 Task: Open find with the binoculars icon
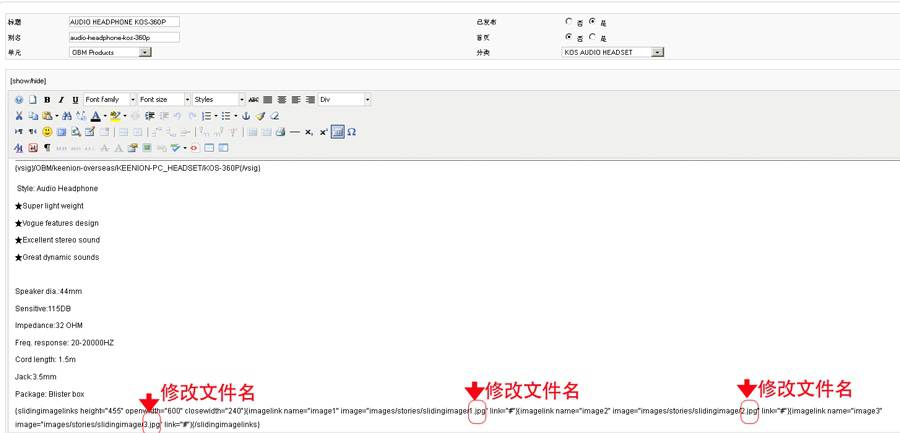point(67,116)
